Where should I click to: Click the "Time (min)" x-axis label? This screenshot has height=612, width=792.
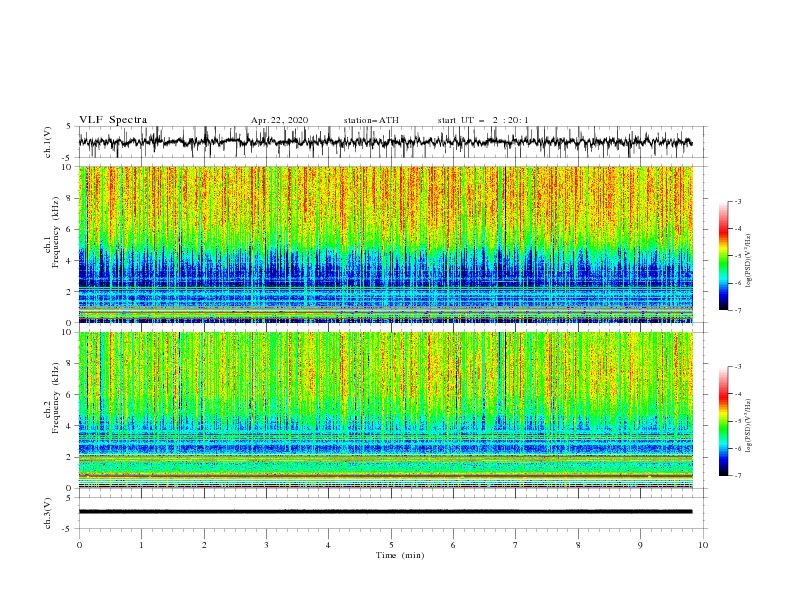tap(400, 555)
